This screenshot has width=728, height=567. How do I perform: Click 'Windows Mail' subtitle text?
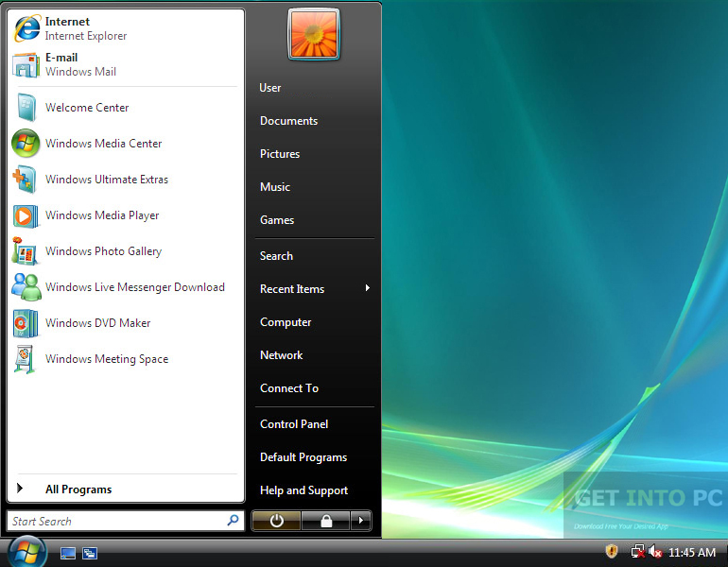(80, 72)
